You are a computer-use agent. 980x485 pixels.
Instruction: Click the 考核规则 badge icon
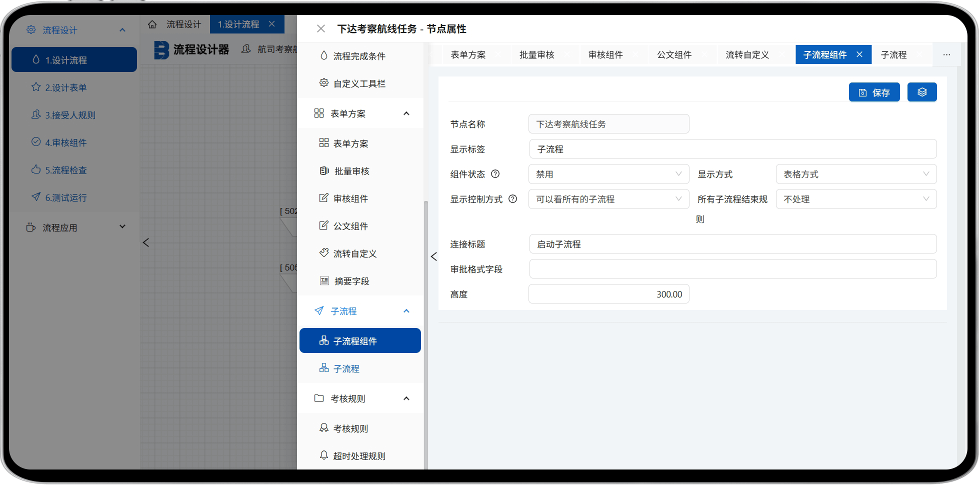point(324,428)
